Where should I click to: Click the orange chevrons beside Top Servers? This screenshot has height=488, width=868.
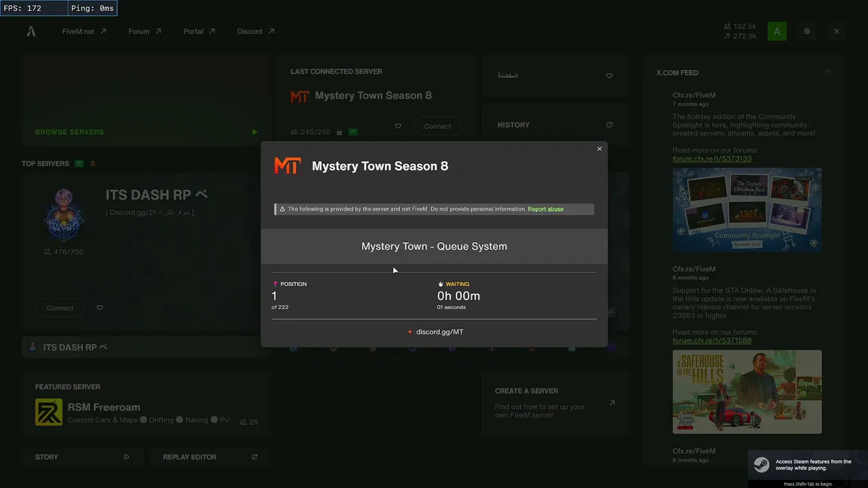pos(93,163)
